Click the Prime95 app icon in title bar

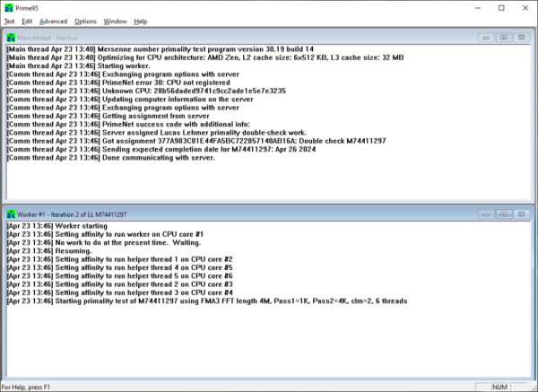click(x=9, y=7)
